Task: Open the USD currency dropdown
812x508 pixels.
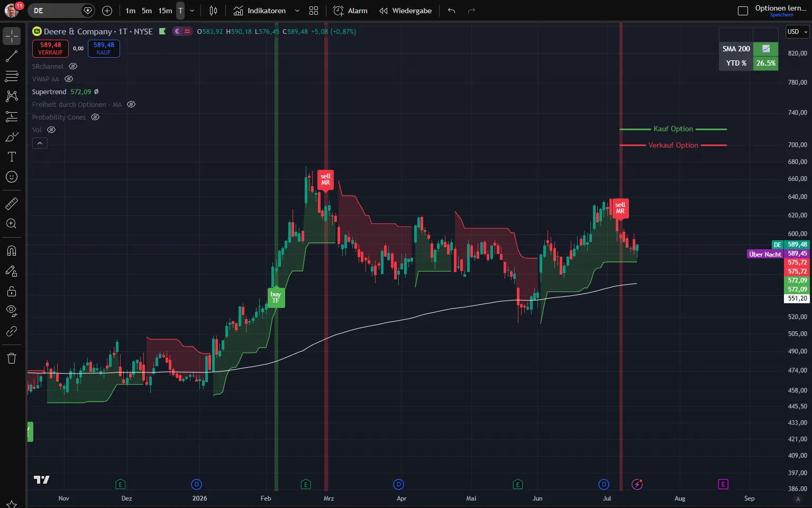Action: [798, 32]
